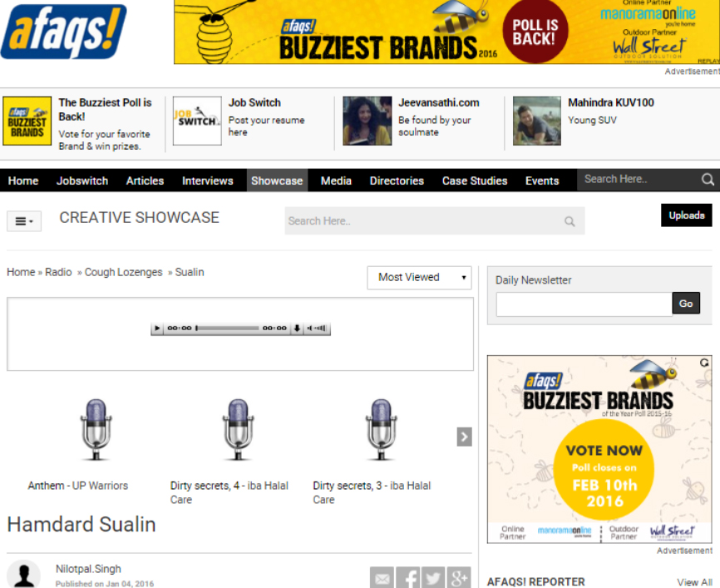Open Nilotpal.Singh author profile link
The width and height of the screenshot is (720, 588).
point(88,569)
